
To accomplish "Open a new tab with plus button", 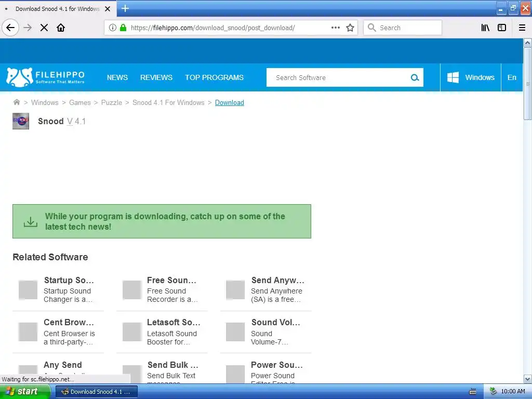I will click(125, 8).
